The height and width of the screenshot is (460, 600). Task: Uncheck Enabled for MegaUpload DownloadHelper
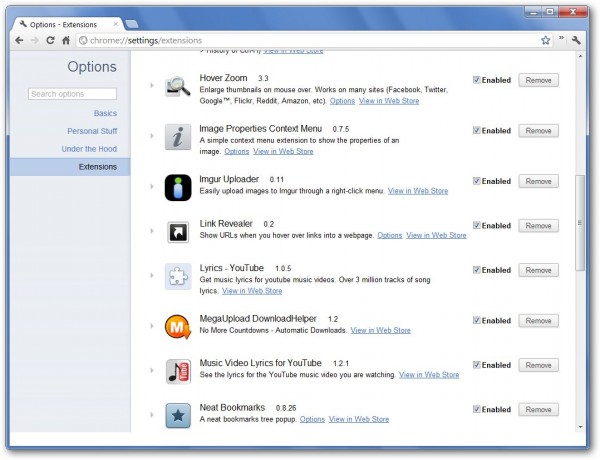[x=476, y=320]
